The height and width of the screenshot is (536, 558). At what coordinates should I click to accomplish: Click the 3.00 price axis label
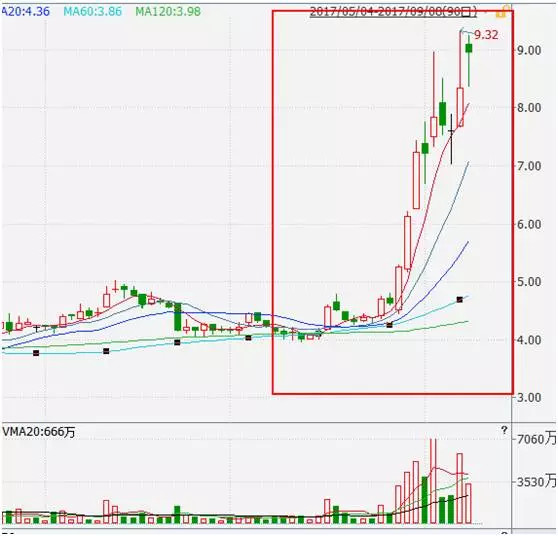529,397
